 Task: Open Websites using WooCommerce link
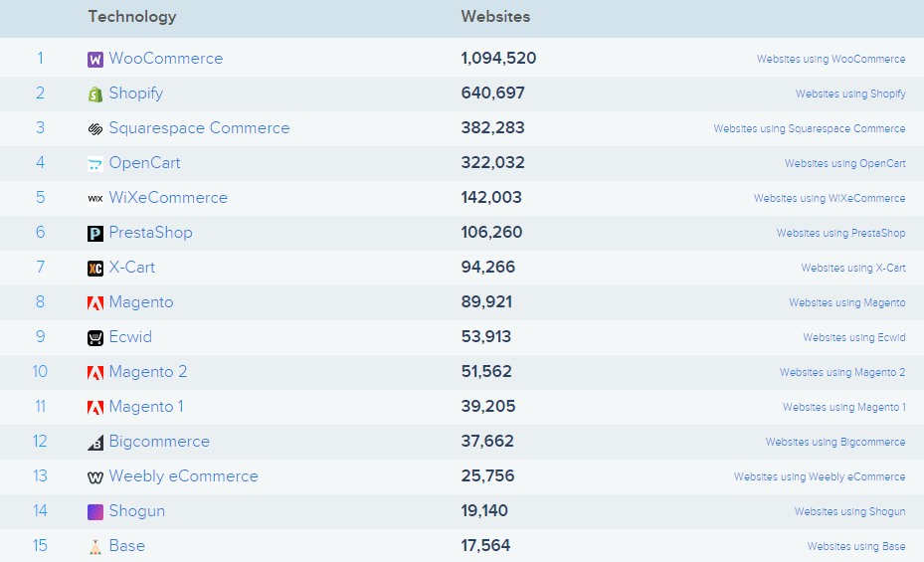click(x=831, y=59)
